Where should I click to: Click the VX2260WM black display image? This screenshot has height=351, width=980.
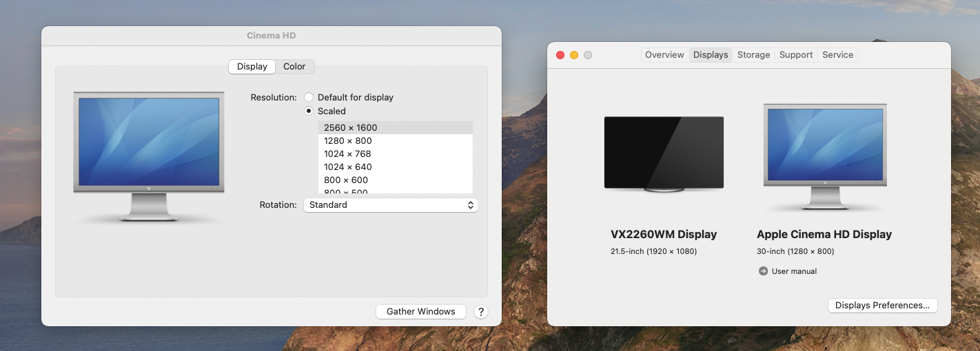pyautogui.click(x=664, y=153)
